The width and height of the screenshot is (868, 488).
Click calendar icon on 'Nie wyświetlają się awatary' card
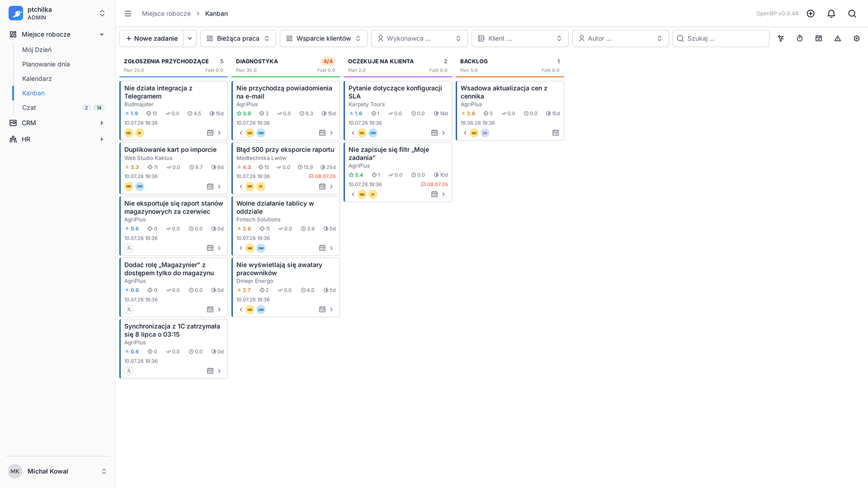pos(322,310)
